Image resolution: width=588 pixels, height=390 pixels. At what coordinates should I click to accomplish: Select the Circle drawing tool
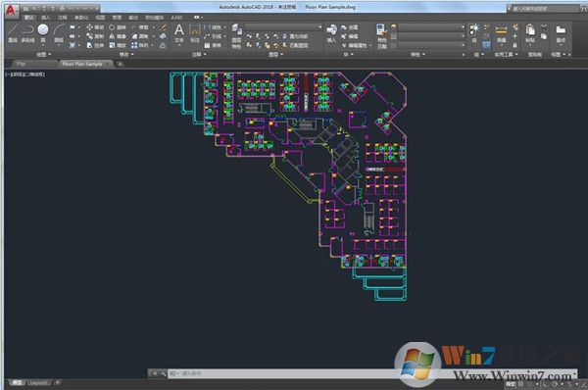click(x=43, y=32)
